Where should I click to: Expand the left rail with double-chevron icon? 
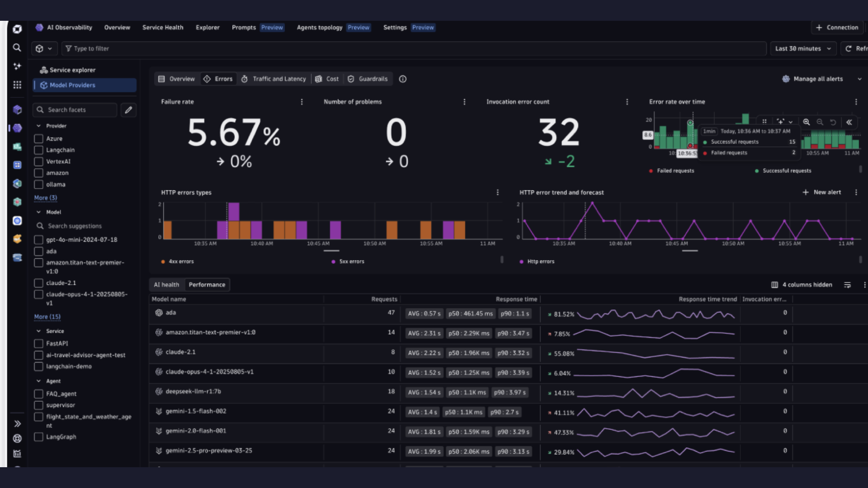[x=17, y=424]
